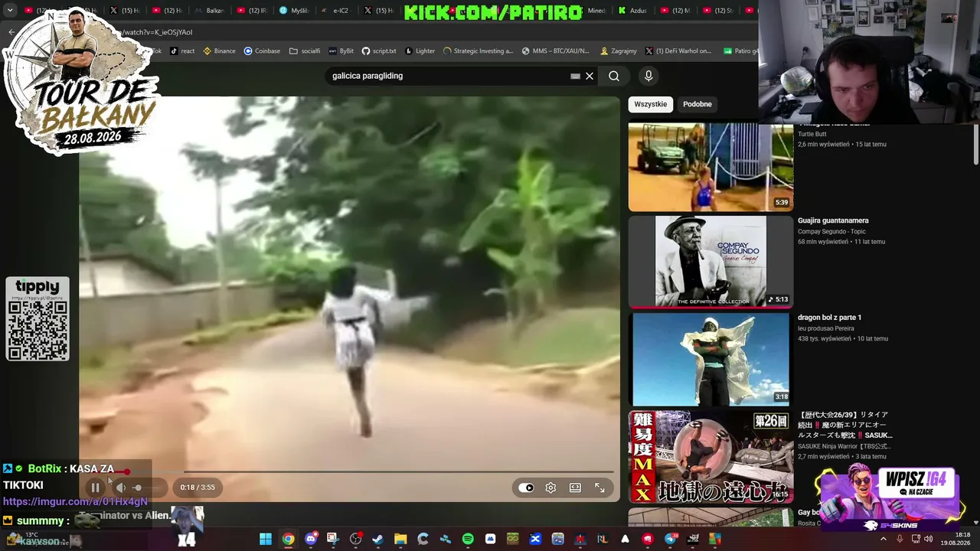The width and height of the screenshot is (980, 551).
Task: Open the Compay Segundo thumbnail
Action: point(710,262)
